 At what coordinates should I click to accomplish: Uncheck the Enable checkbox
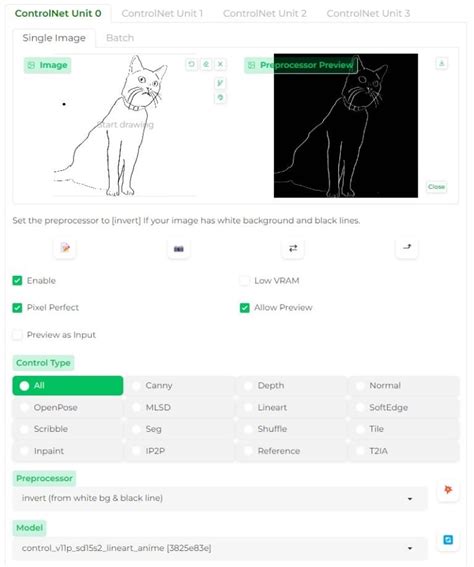(x=17, y=281)
